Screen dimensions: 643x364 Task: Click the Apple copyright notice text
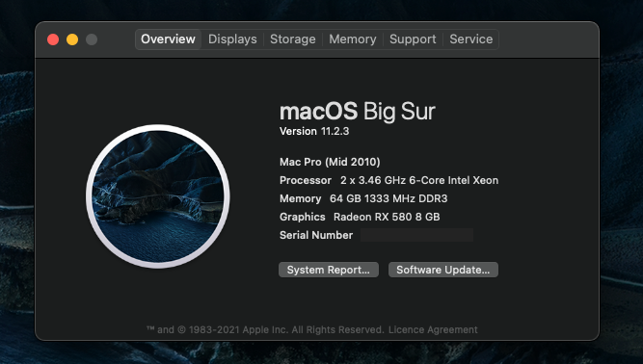click(x=265, y=329)
